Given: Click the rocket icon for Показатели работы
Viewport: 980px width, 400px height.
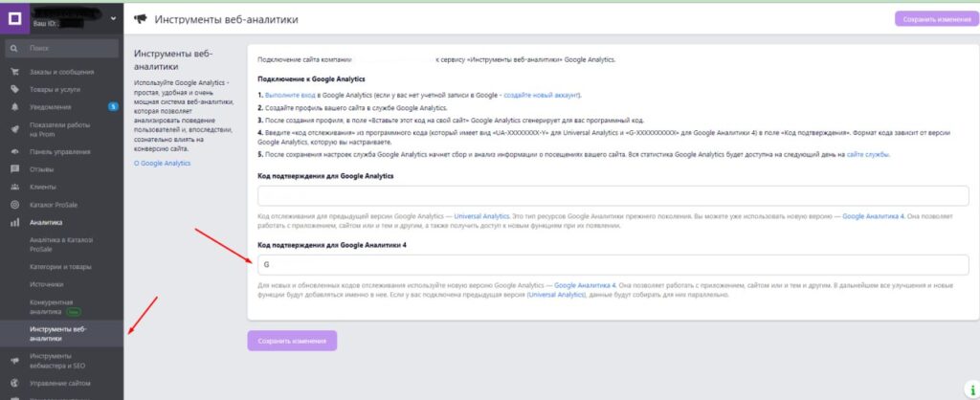Looking at the screenshot, I should point(14,129).
